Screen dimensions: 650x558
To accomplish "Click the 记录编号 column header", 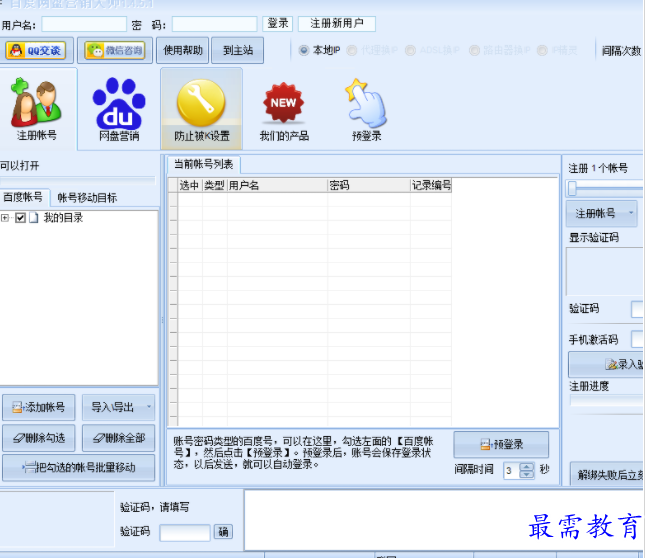I will coord(431,185).
